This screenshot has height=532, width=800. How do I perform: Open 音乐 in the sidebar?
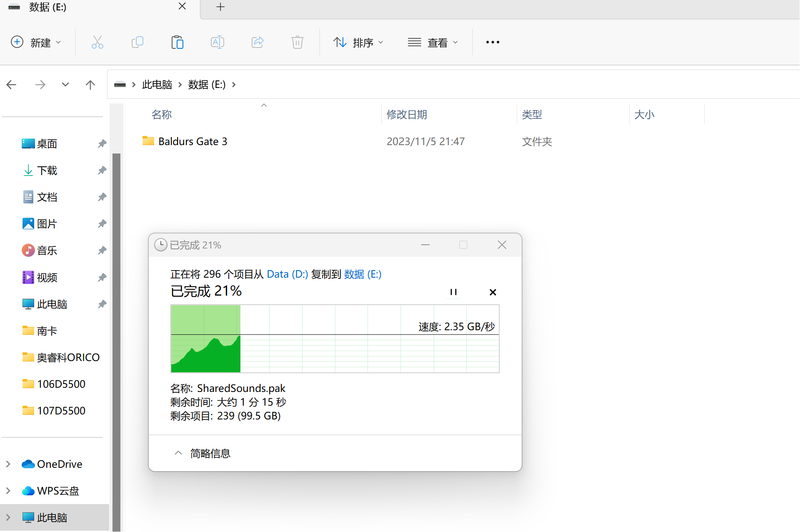(40, 250)
